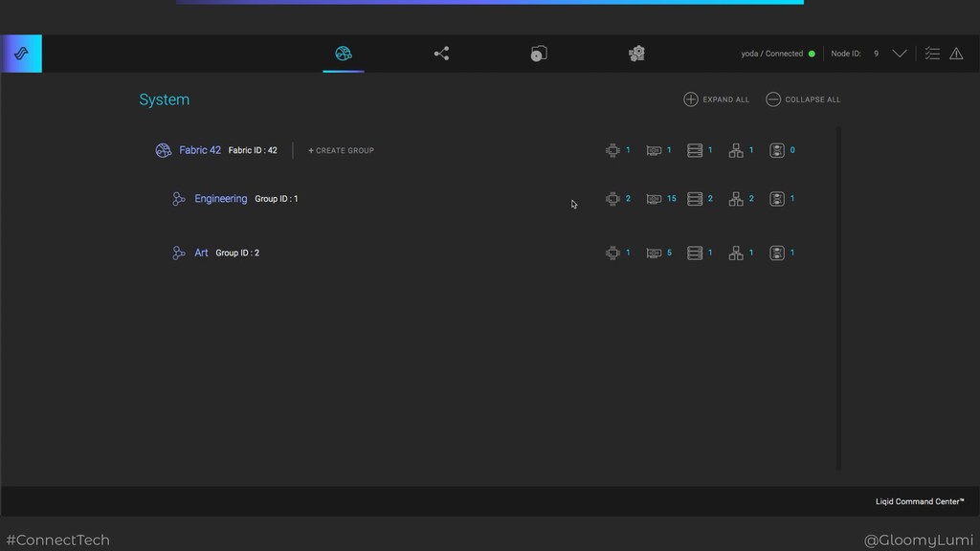Click the CPU chip icon in Engineering row

612,199
